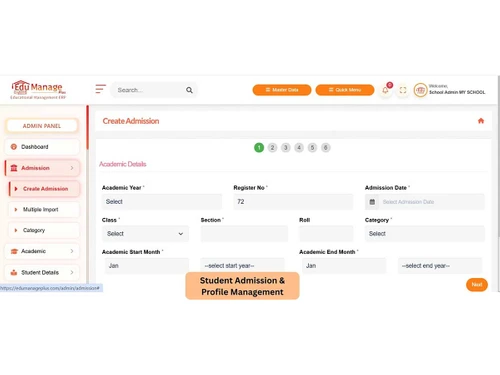Toggle the sidebar hamburger menu icon
The width and height of the screenshot is (500, 375).
coord(100,89)
